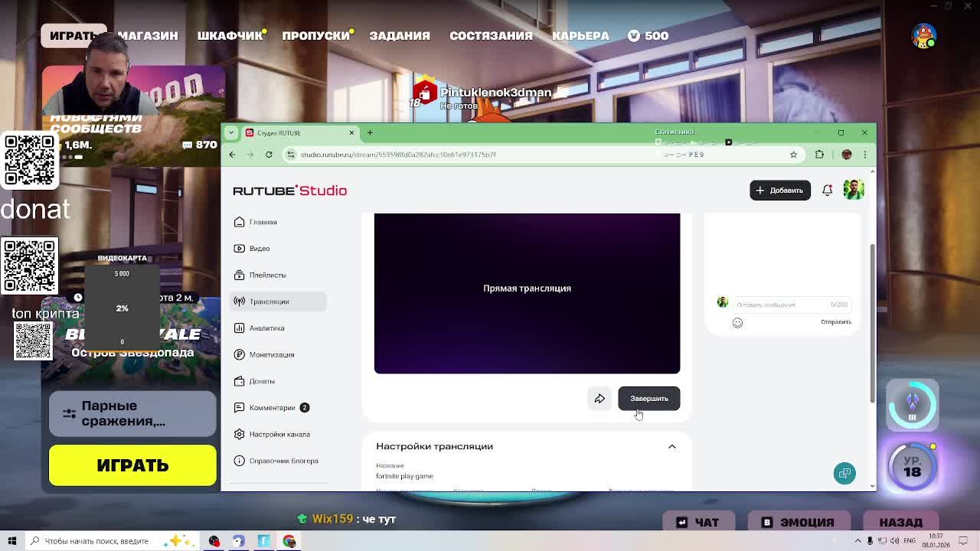Open Главная in Rutube Studio sidebar
980x551 pixels.
tap(278, 222)
